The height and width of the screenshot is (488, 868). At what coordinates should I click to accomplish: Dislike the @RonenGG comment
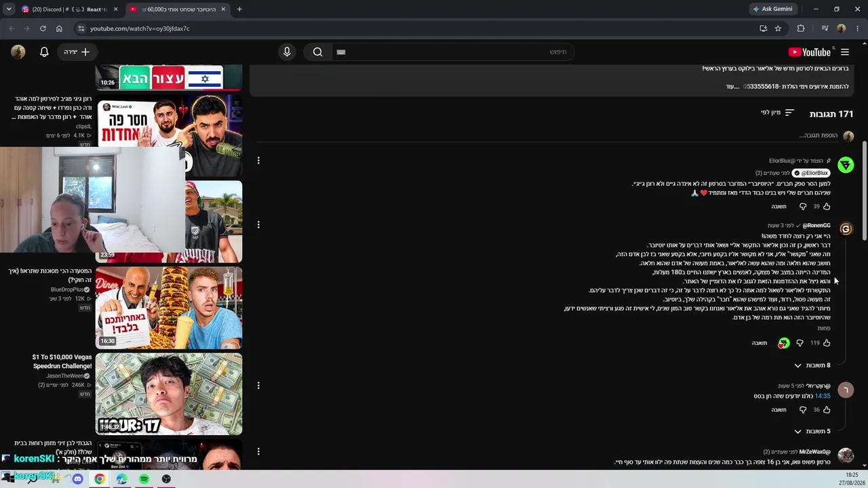[800, 343]
